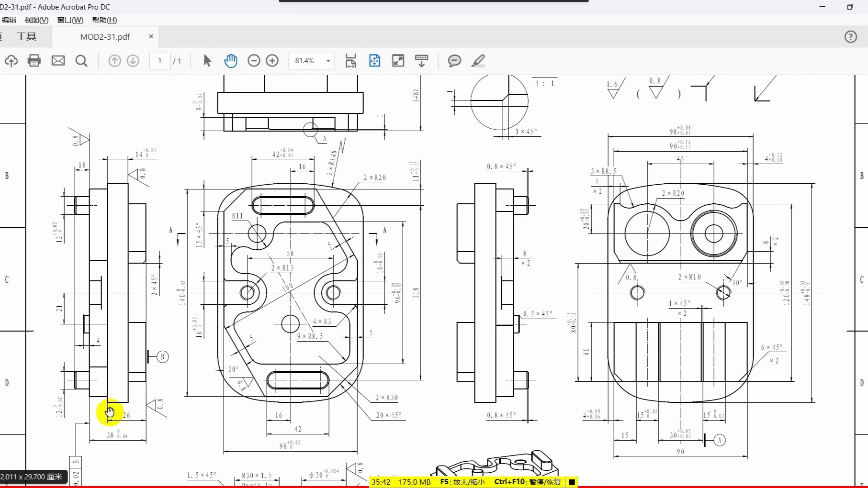Select the highlight pen tool

tap(478, 61)
